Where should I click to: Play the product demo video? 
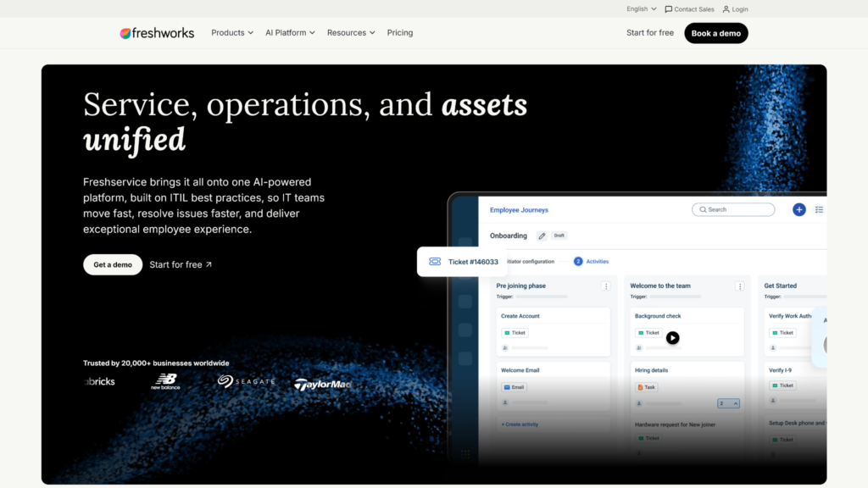pos(672,337)
